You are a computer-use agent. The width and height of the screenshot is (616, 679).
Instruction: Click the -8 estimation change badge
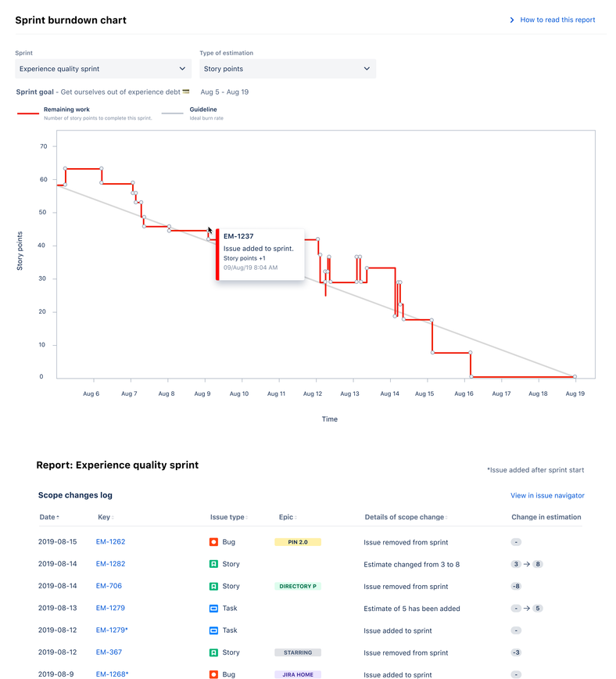click(516, 587)
